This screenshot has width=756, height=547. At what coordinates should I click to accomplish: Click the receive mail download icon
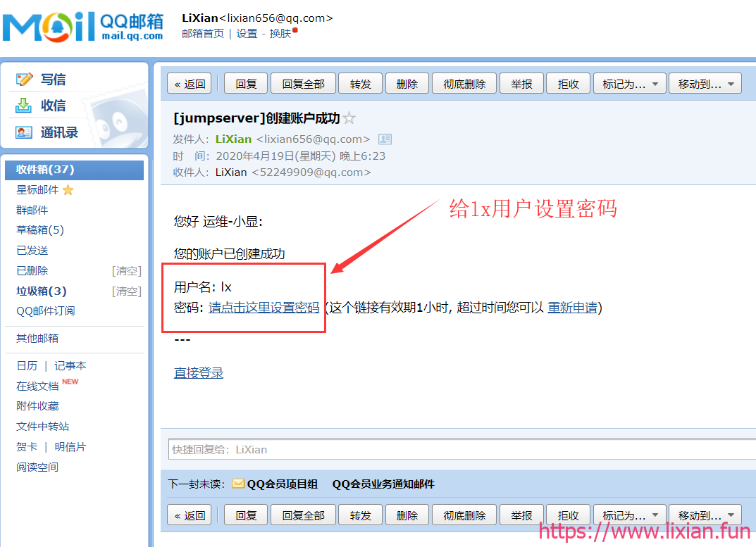pos(24,106)
